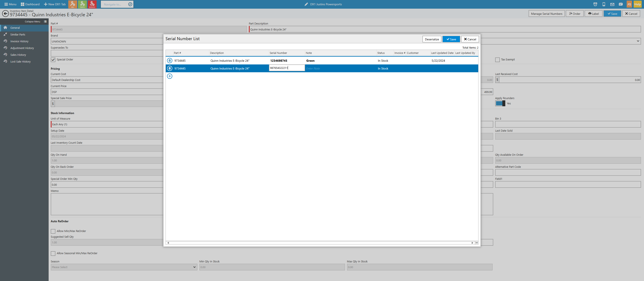
Task: Click the Deserialize button
Action: 432,39
